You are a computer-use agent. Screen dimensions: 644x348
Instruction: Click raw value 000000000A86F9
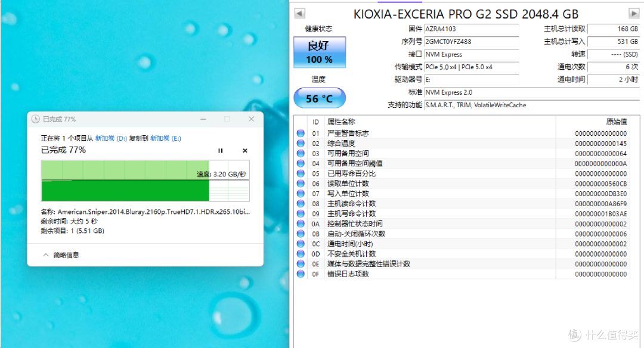point(601,204)
